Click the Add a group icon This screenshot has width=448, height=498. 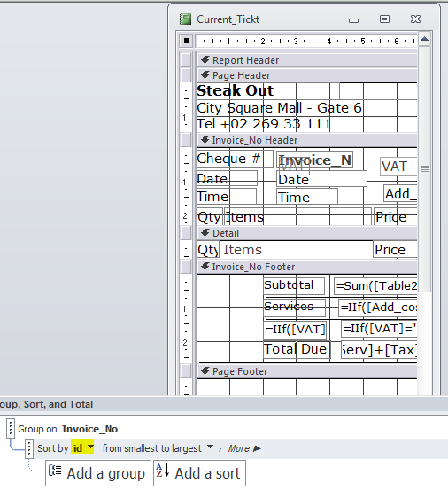point(55,471)
